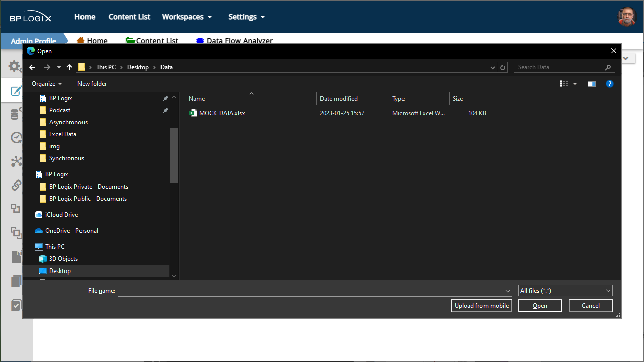The width and height of the screenshot is (644, 362).
Task: Click Upload from mobile button
Action: click(481, 306)
